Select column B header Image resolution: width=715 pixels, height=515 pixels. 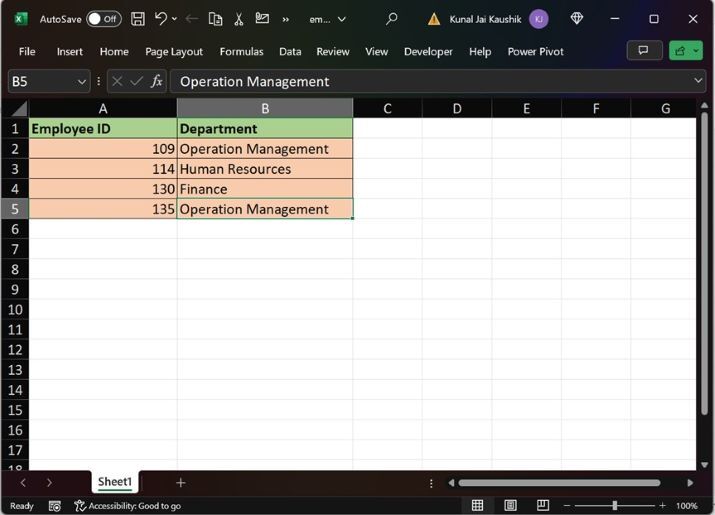tap(265, 109)
